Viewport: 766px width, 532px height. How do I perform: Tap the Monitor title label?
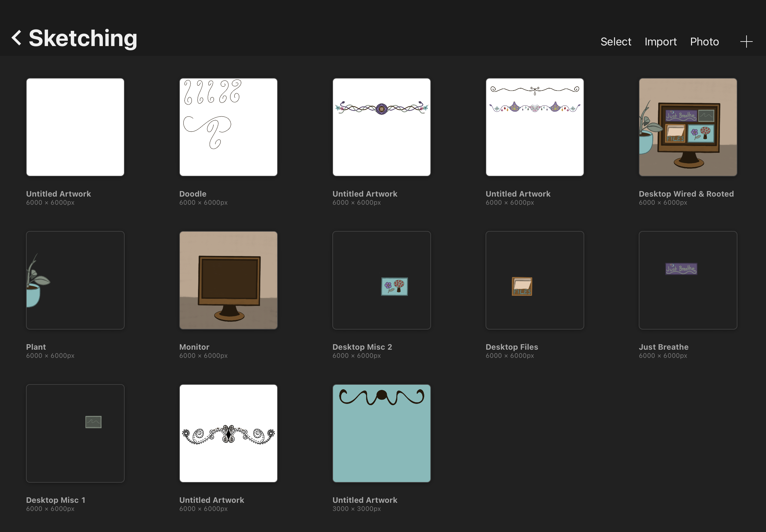194,347
